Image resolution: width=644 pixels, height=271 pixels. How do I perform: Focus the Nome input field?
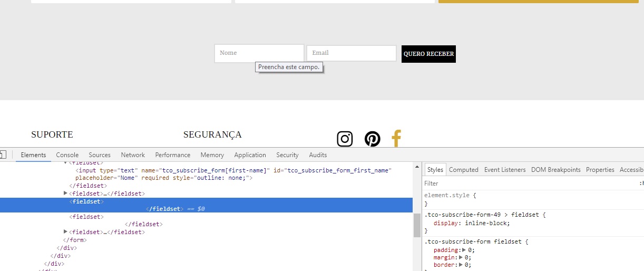tap(259, 53)
